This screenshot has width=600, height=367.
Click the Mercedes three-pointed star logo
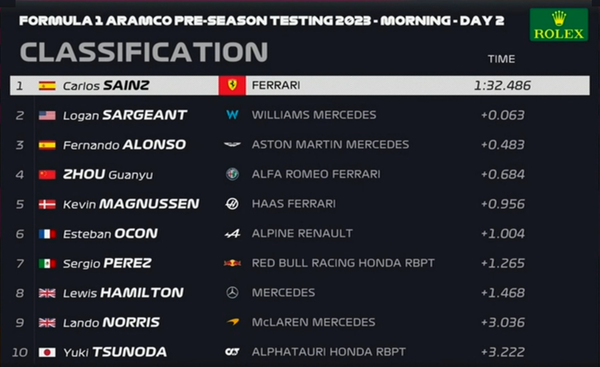point(232,293)
